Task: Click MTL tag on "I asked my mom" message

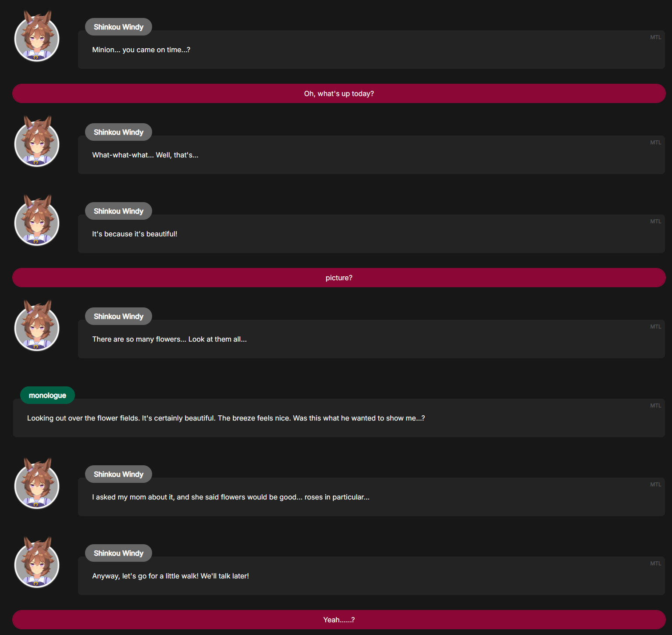Action: point(655,485)
